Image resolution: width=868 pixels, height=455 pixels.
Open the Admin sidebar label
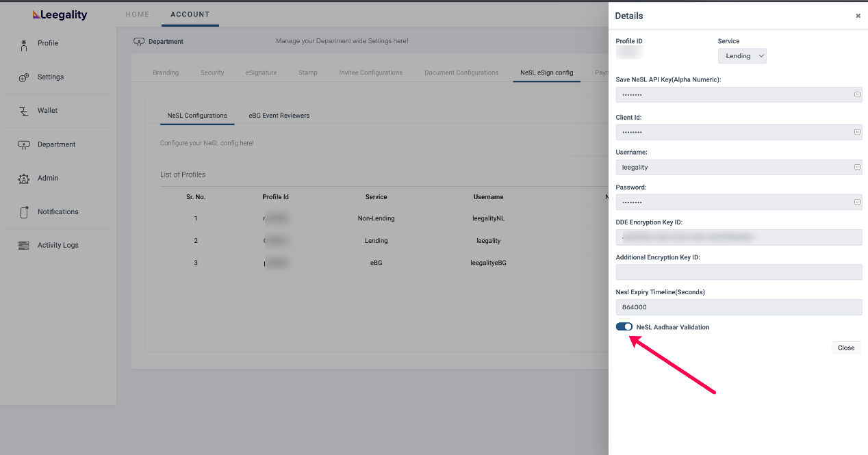coord(48,178)
